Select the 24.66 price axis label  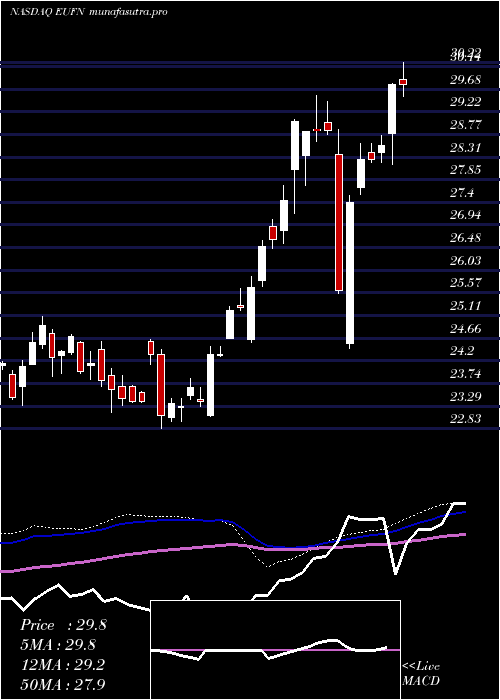pyautogui.click(x=465, y=329)
